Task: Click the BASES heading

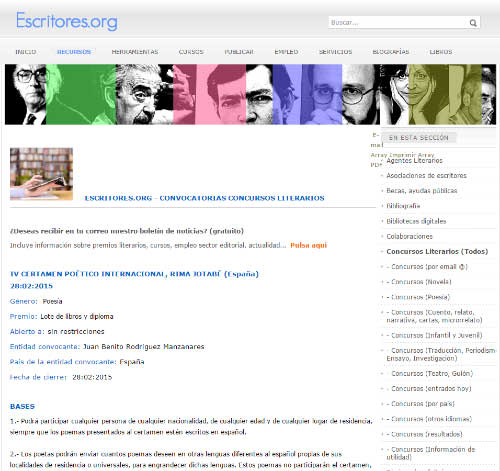Action: coord(22,406)
